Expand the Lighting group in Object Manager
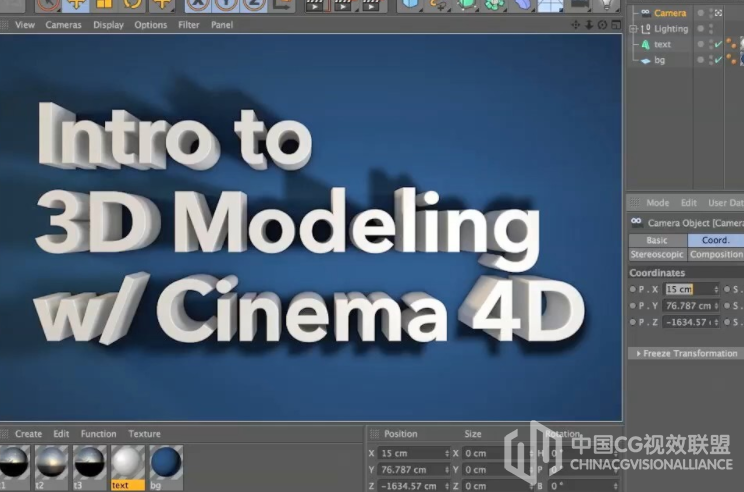 point(633,29)
